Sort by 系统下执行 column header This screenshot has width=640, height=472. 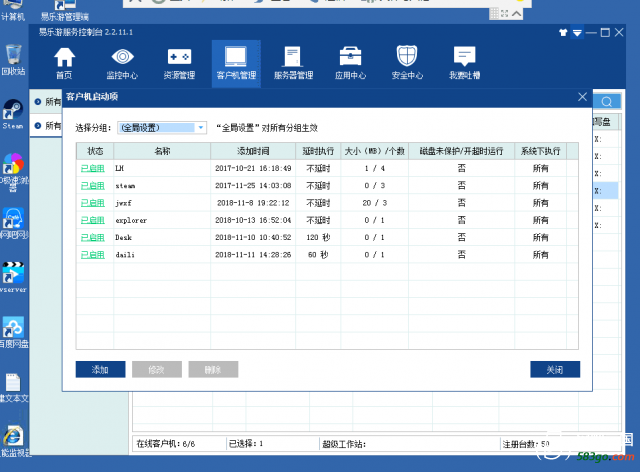[540, 151]
